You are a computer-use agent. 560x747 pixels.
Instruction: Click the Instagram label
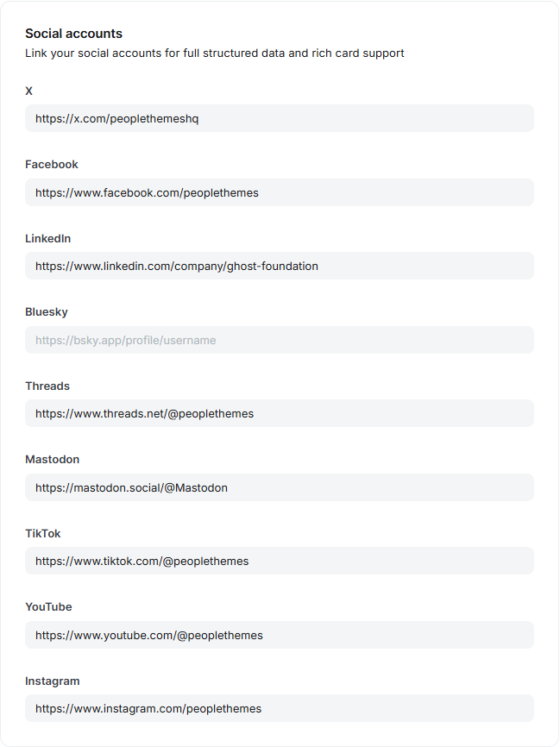[x=53, y=681]
